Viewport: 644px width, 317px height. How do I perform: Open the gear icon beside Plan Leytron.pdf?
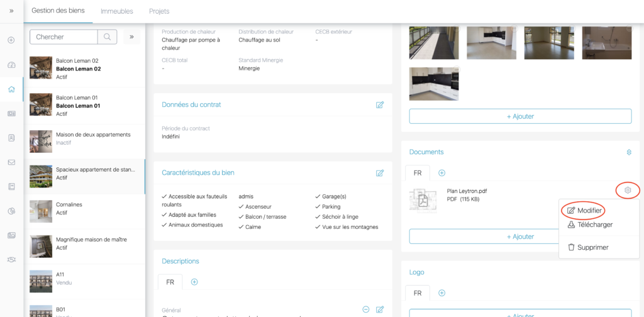[627, 190]
